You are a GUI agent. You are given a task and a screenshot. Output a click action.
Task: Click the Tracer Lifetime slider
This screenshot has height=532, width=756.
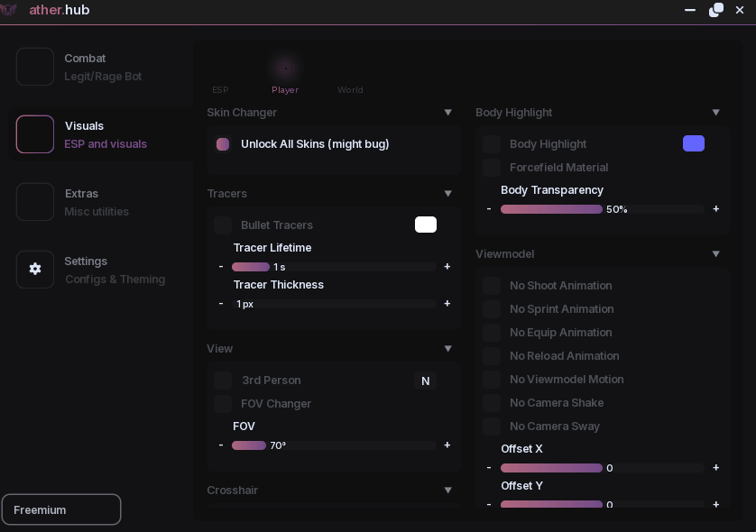click(x=334, y=267)
